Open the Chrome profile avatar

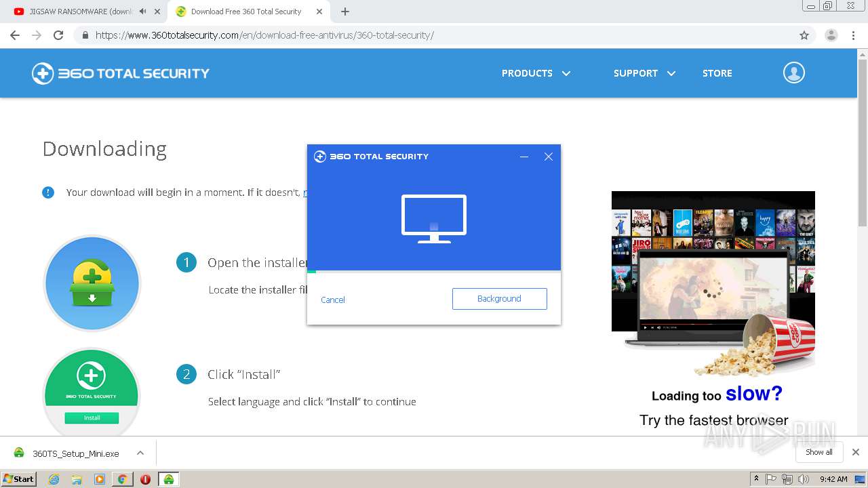tap(831, 35)
